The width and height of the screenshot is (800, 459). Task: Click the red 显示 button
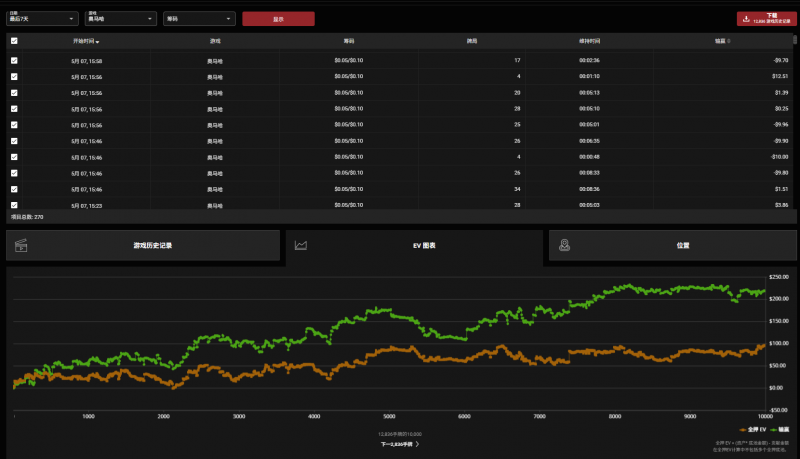[278, 19]
